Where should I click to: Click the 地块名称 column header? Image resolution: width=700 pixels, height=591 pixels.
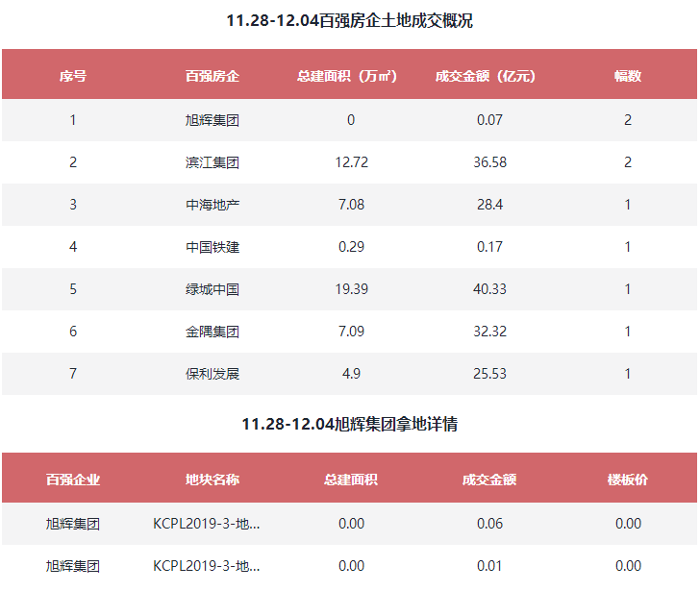coord(212,480)
